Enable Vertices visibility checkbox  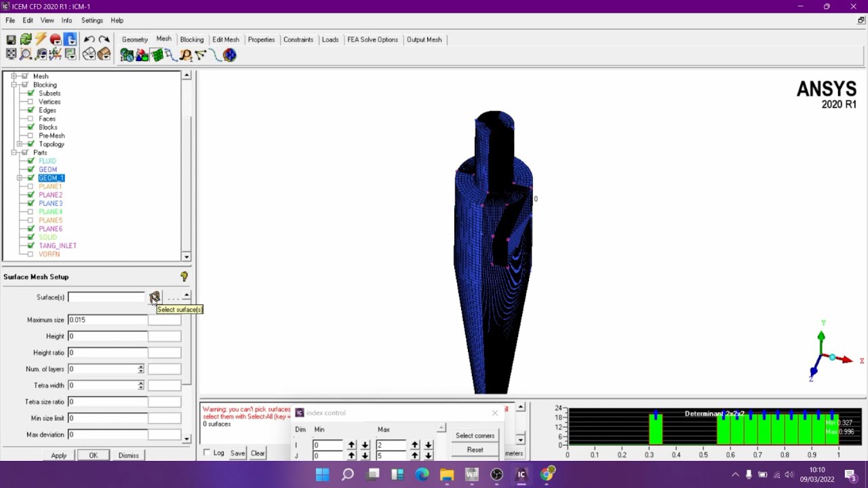31,102
